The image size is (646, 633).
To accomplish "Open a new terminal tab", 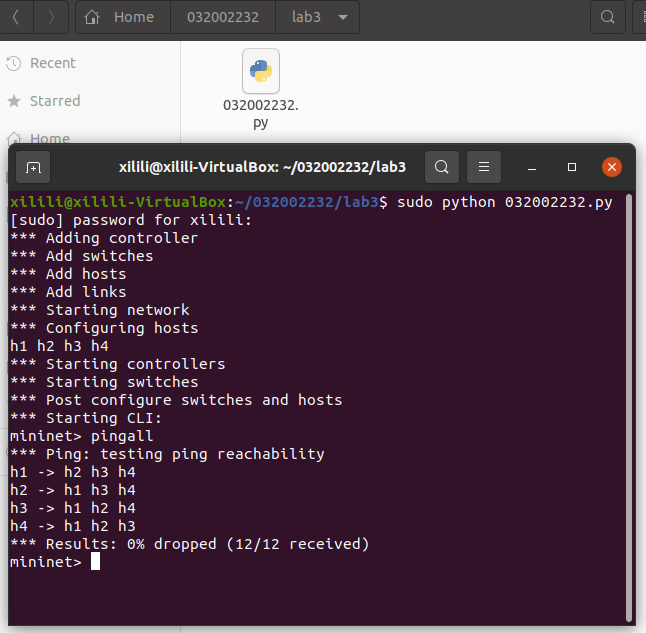I will 33,167.
